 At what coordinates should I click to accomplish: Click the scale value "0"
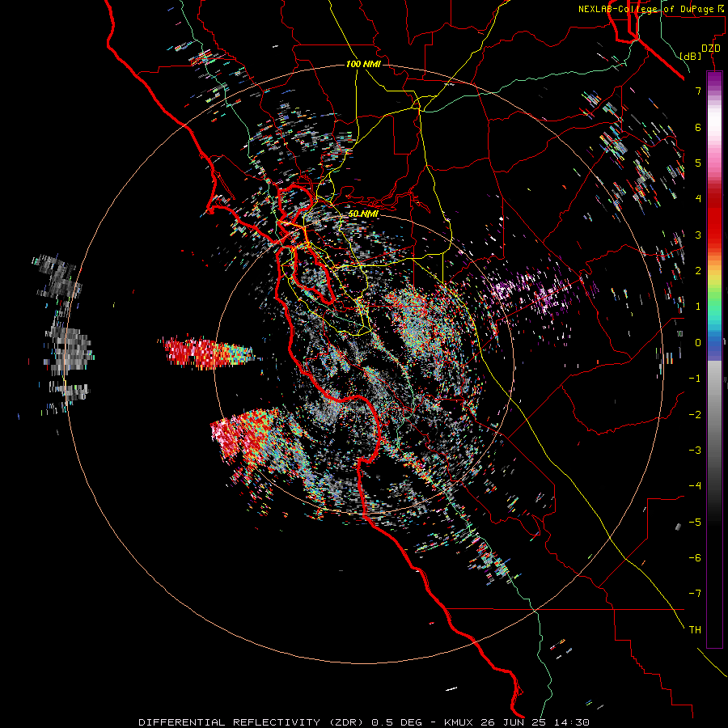(x=698, y=343)
